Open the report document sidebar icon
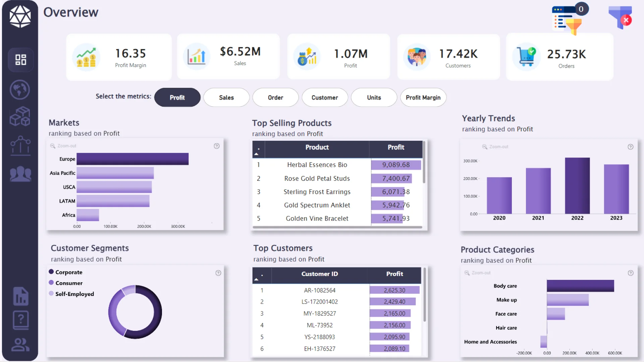 tap(20, 296)
